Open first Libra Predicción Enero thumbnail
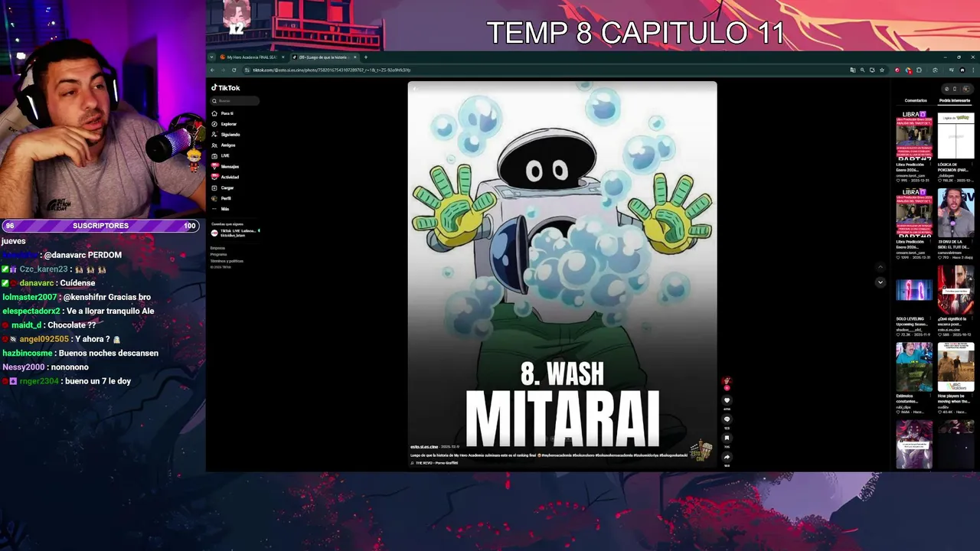This screenshot has width=980, height=551. tap(914, 135)
